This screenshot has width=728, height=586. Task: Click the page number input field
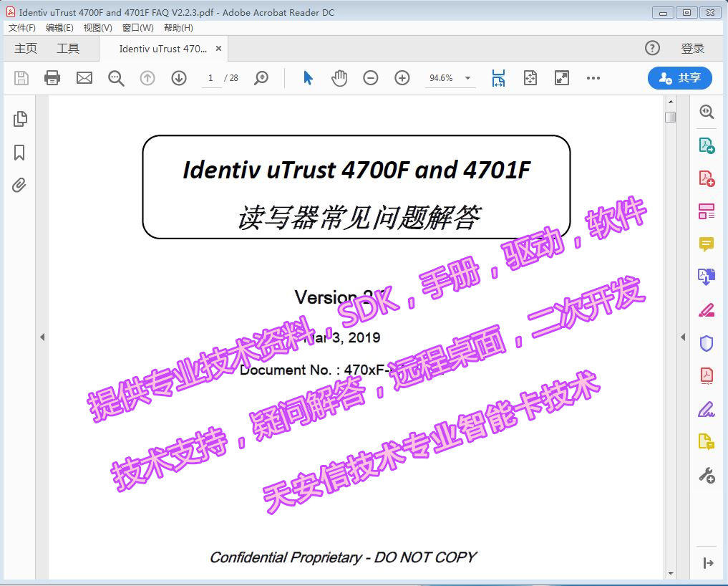coord(211,78)
